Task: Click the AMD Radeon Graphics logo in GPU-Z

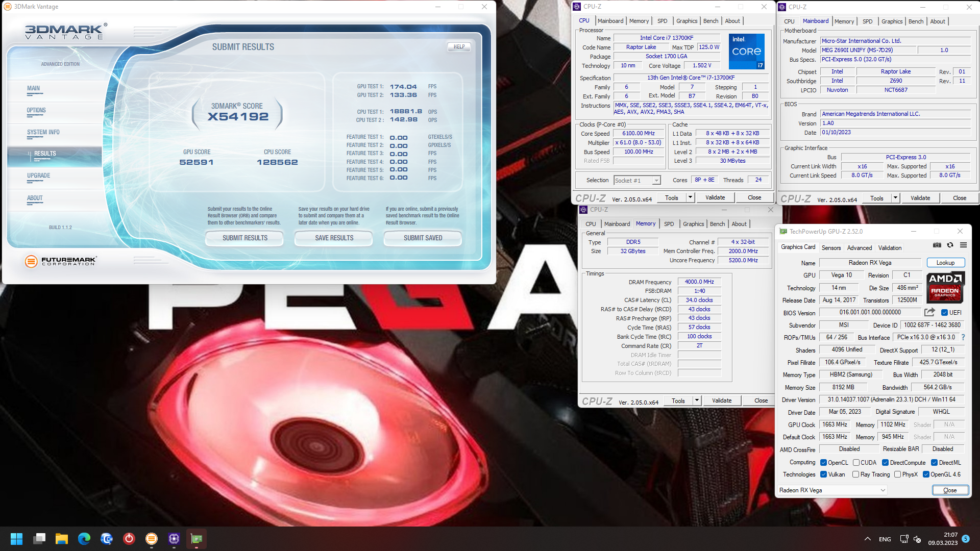Action: tap(945, 288)
